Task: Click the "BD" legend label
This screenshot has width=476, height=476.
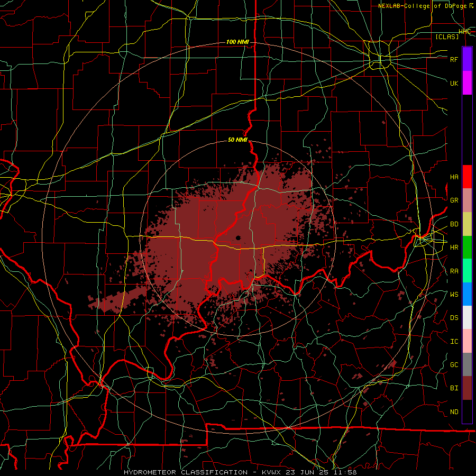Action: pyautogui.click(x=454, y=224)
